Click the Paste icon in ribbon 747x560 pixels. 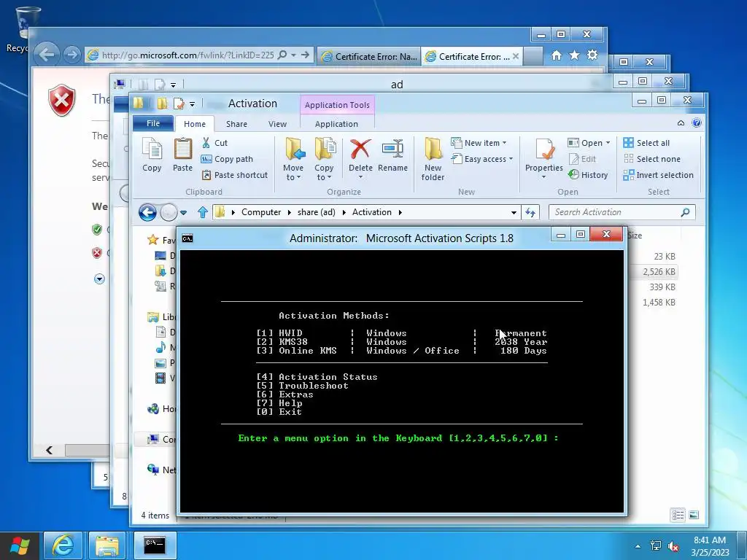click(182, 155)
